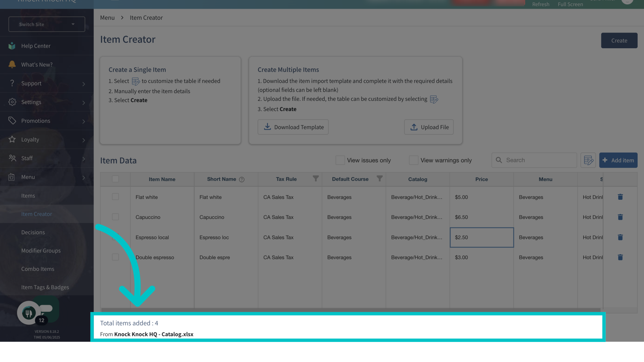Click the What's New bell icon
644x362 pixels.
click(x=12, y=64)
